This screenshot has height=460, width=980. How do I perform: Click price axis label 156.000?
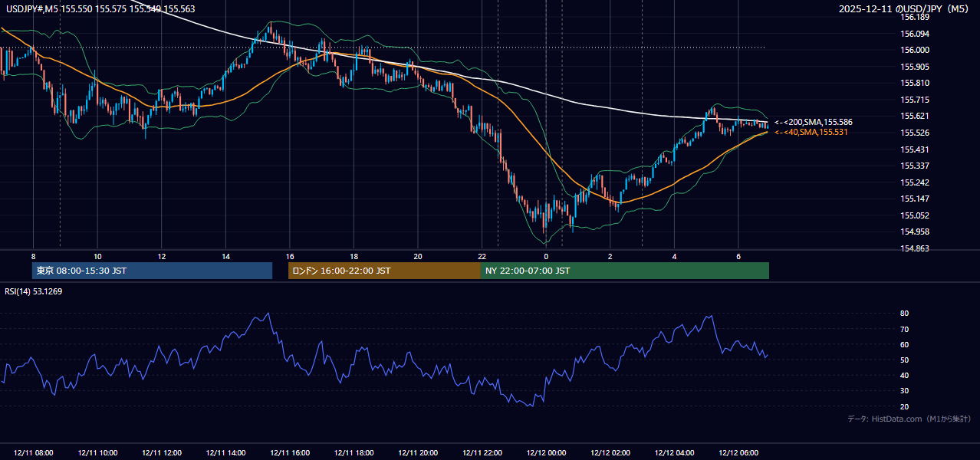tap(915, 50)
